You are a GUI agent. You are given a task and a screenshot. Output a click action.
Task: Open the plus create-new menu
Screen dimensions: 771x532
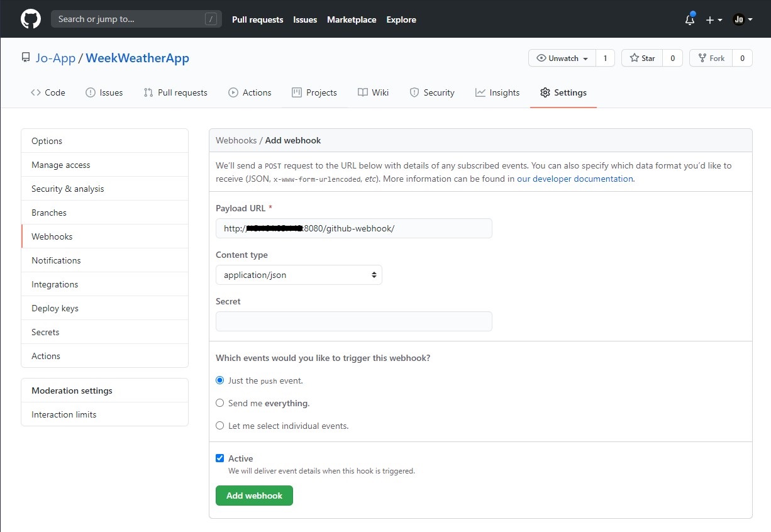tap(714, 19)
